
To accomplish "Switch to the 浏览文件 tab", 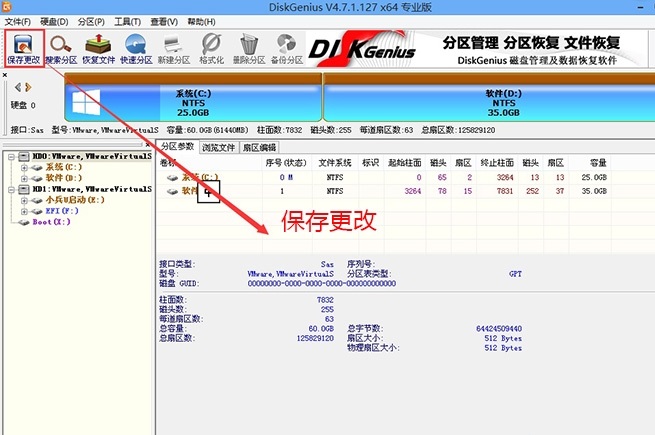I will [x=218, y=148].
